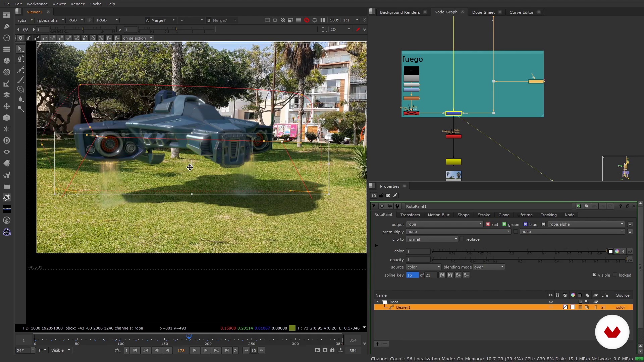Click the red viewer refresh icon
This screenshot has width=644, height=362.
point(307,20)
